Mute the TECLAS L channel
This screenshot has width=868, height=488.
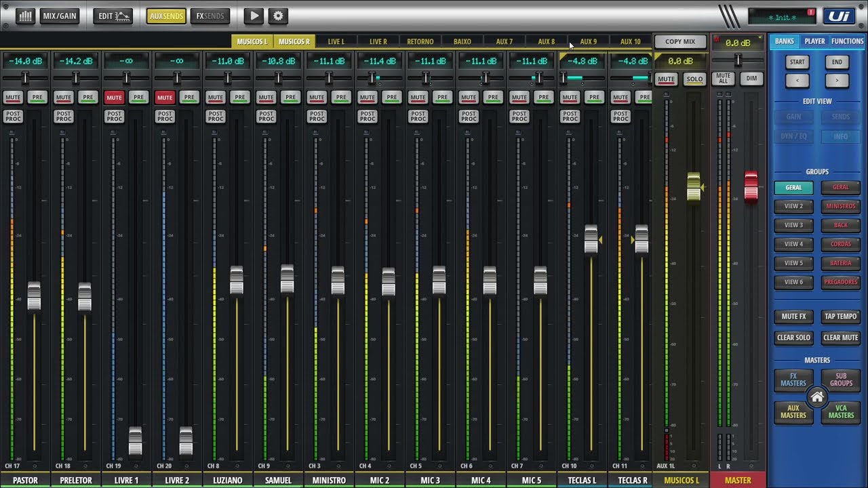click(570, 98)
